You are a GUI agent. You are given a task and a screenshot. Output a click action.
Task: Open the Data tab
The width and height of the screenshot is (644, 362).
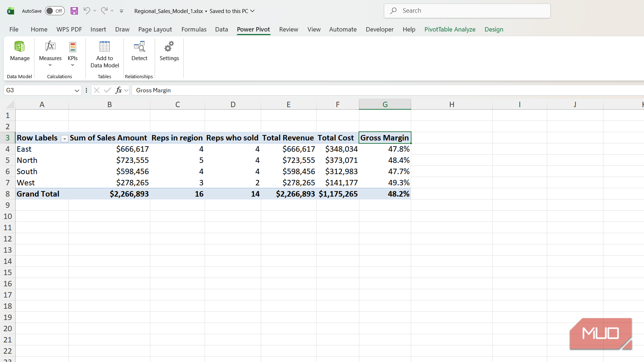[221, 29]
